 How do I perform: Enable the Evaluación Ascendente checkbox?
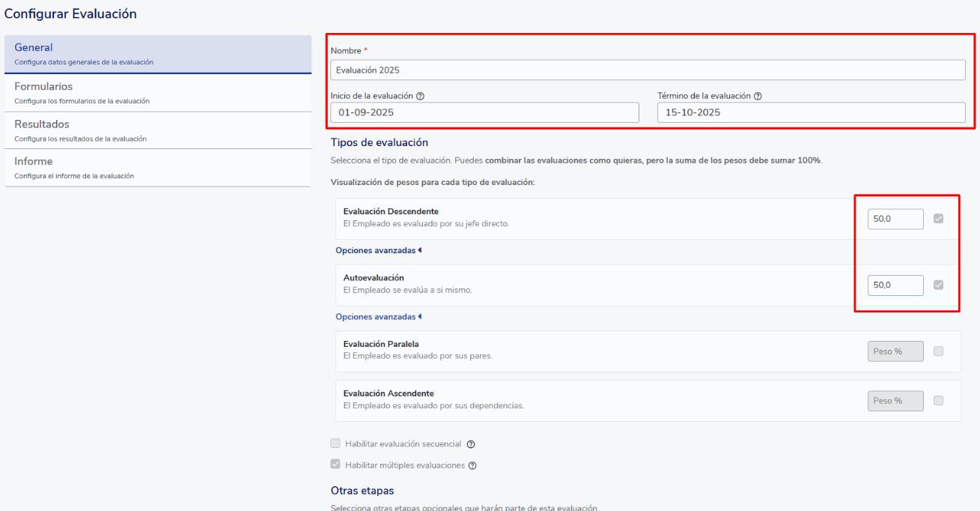(x=938, y=400)
